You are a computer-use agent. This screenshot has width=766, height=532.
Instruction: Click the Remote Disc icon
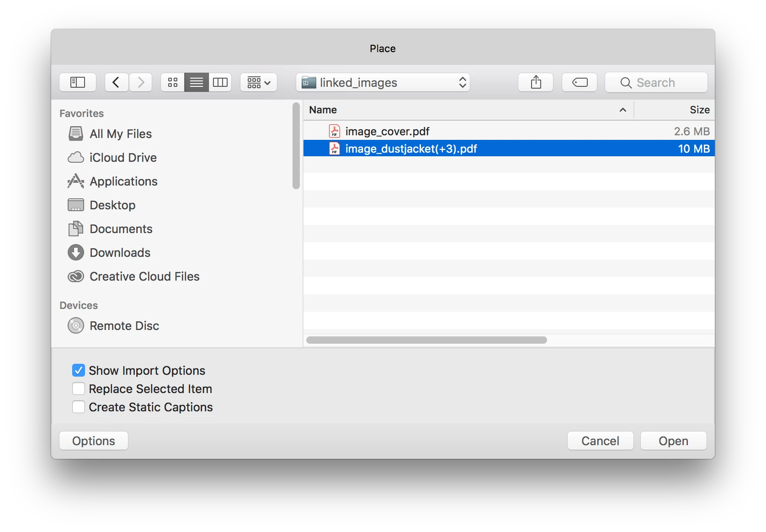(76, 326)
